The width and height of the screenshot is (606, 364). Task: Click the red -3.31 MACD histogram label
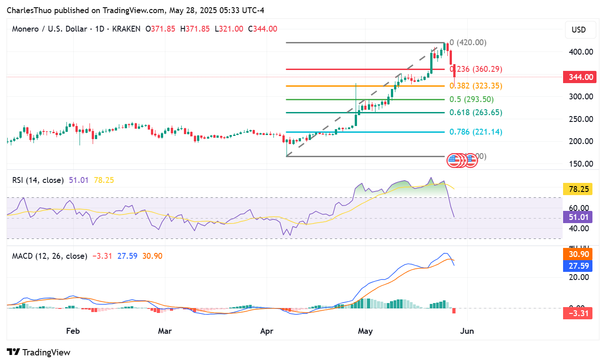577,313
